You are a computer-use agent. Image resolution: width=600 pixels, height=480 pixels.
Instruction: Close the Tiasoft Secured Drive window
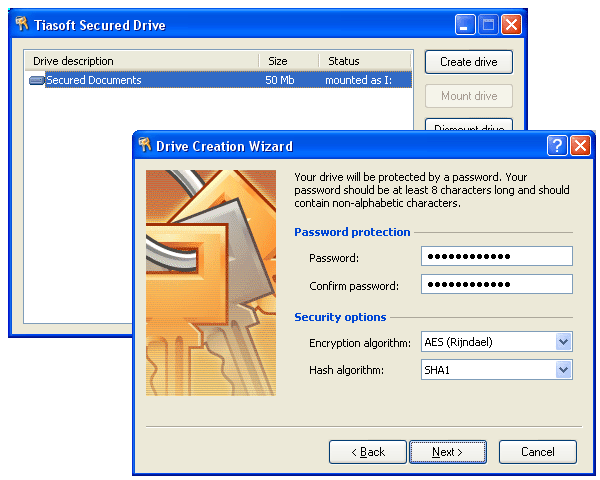pyautogui.click(x=511, y=25)
